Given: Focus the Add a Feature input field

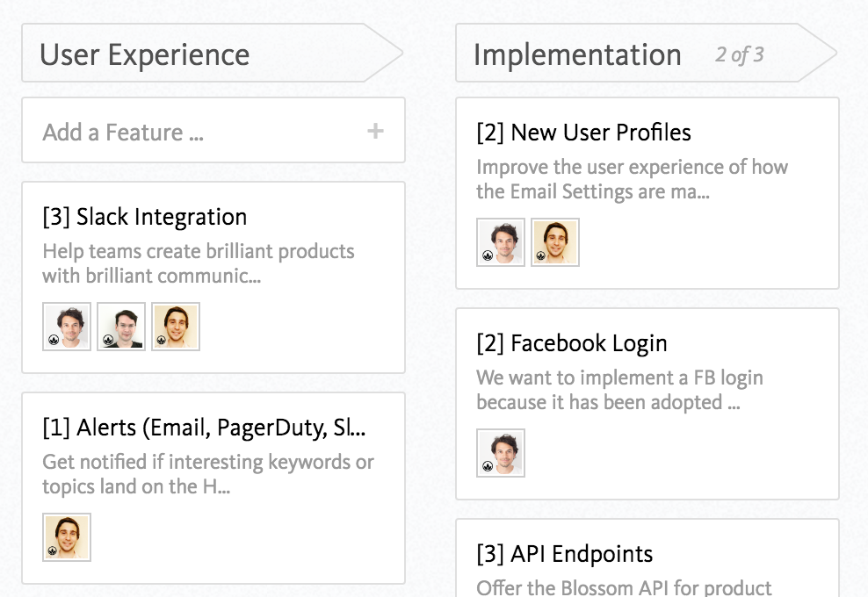Looking at the screenshot, I should click(x=213, y=131).
